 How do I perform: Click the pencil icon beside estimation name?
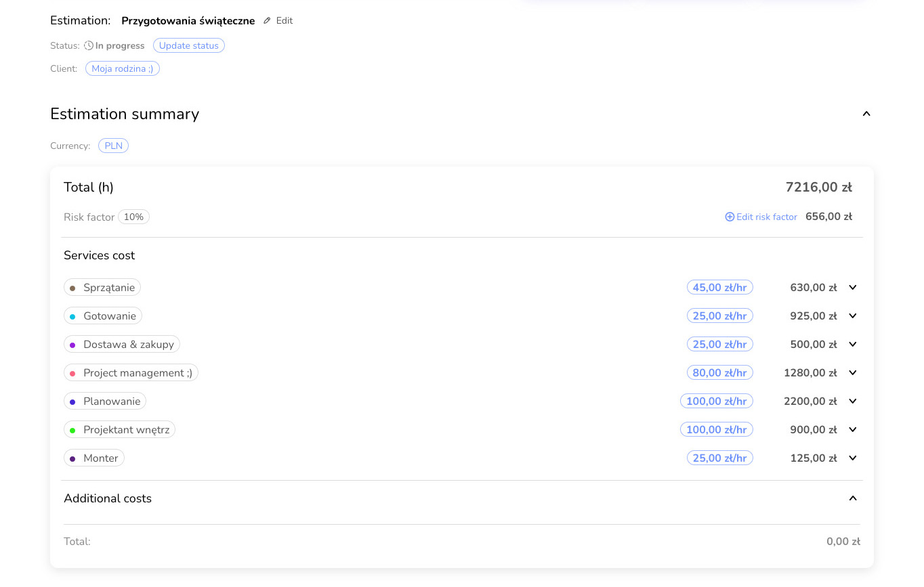point(267,21)
